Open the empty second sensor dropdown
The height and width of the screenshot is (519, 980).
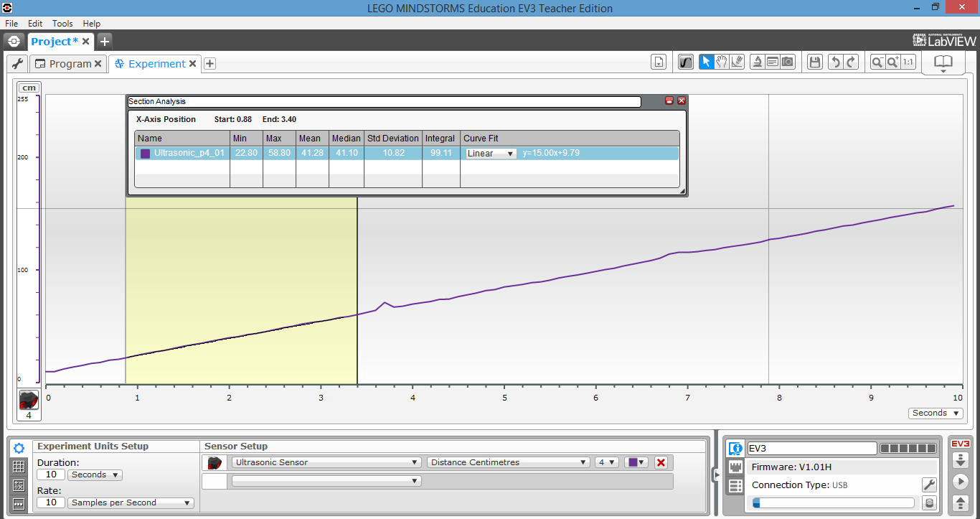tap(326, 481)
